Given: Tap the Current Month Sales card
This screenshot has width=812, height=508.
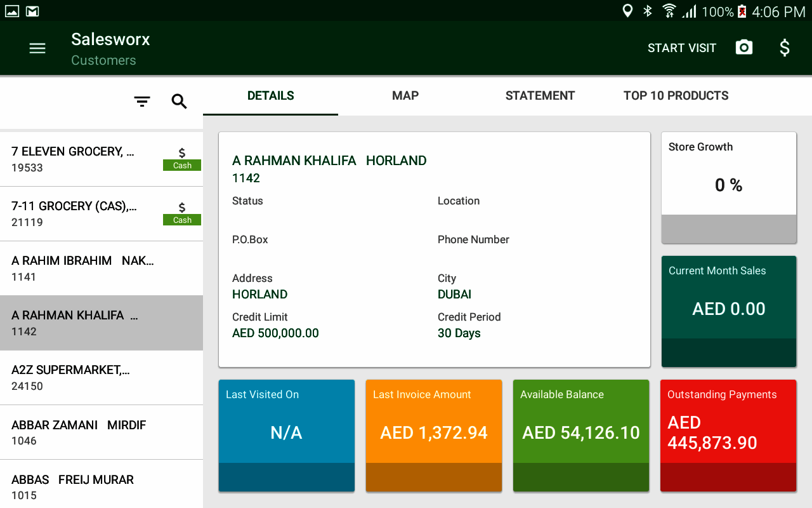Looking at the screenshot, I should tap(728, 311).
